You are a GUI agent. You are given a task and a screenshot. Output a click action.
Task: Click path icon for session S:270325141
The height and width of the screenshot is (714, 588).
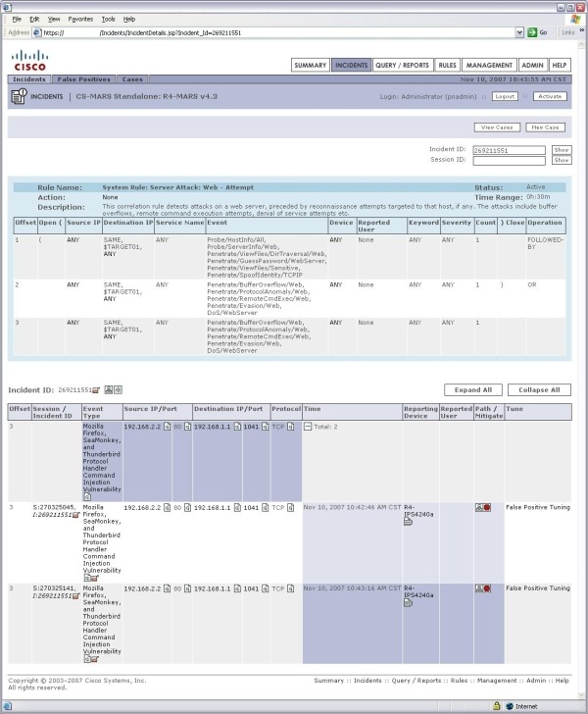pos(479,588)
